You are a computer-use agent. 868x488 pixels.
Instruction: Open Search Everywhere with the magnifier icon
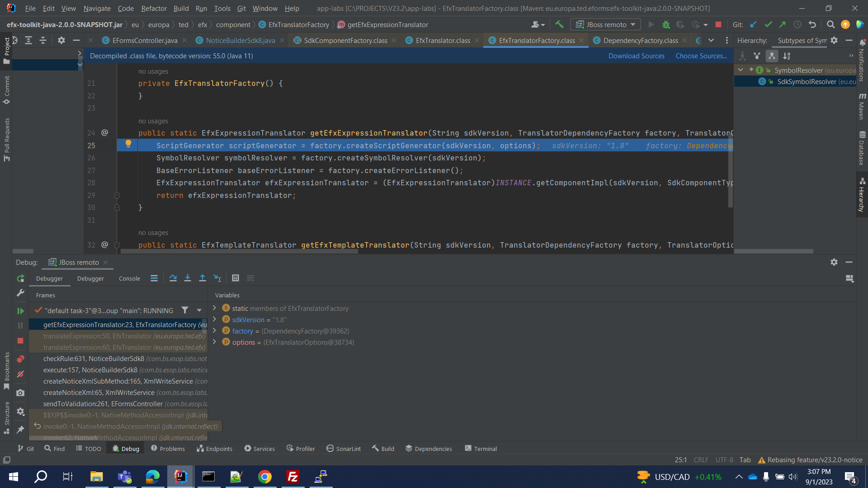tap(831, 24)
